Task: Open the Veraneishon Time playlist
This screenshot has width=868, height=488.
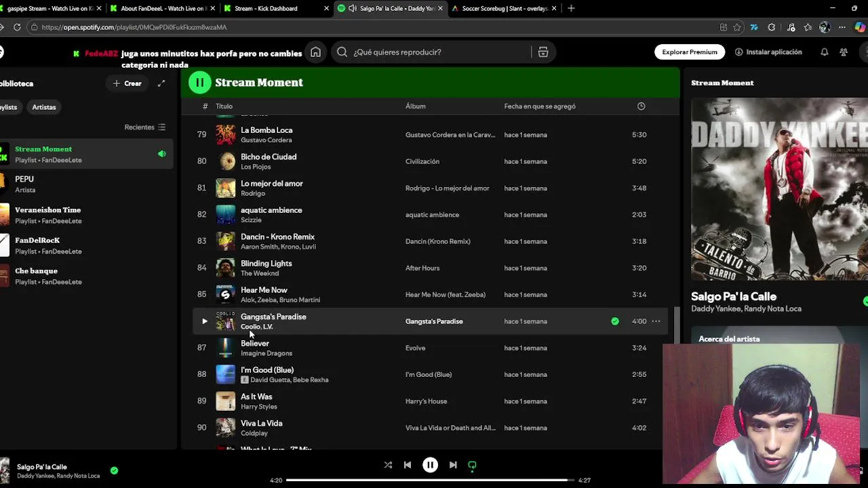Action: click(x=87, y=215)
